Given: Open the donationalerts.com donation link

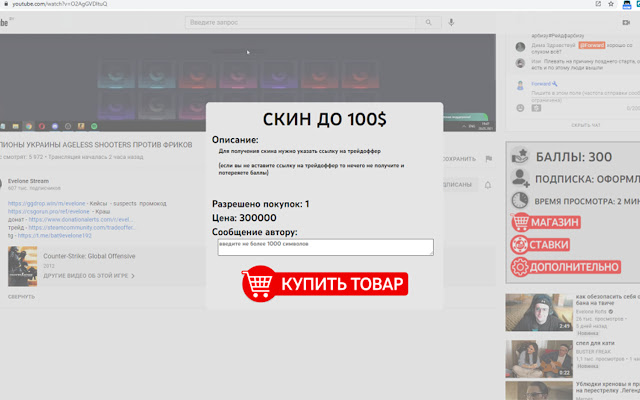Looking at the screenshot, I should coord(80,219).
